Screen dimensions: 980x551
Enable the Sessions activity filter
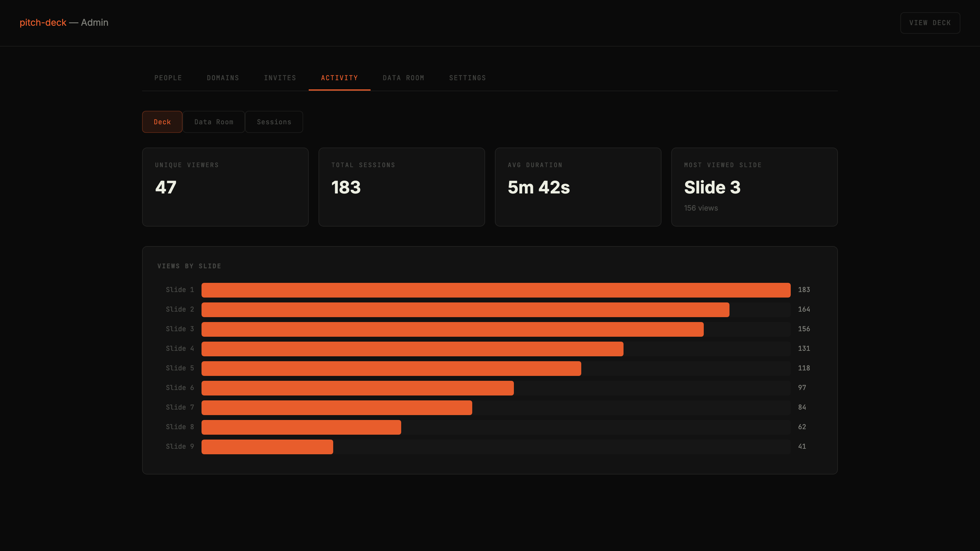tap(274, 122)
